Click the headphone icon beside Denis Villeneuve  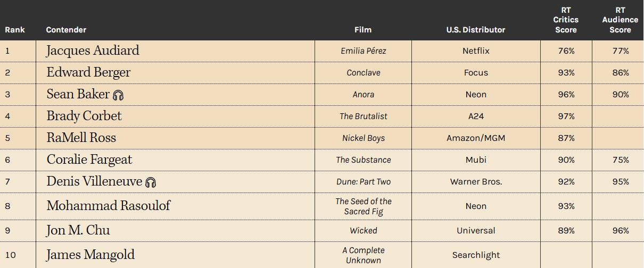pos(151,182)
